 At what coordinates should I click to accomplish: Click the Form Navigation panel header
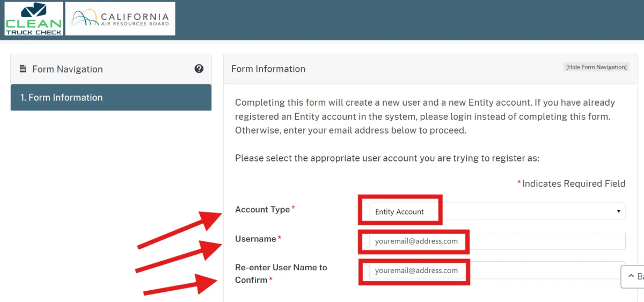coord(111,69)
